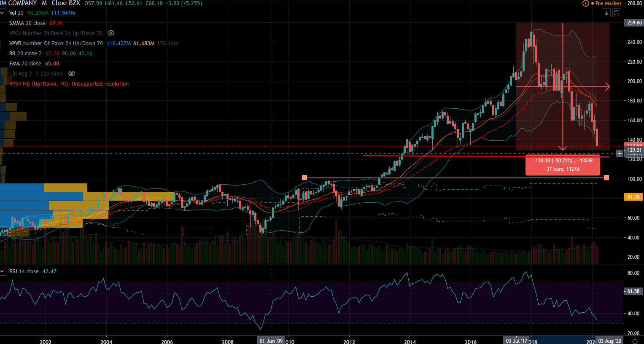This screenshot has width=644, height=344.
Task: Click the RSI value 42.47 in legend
Action: point(49,271)
